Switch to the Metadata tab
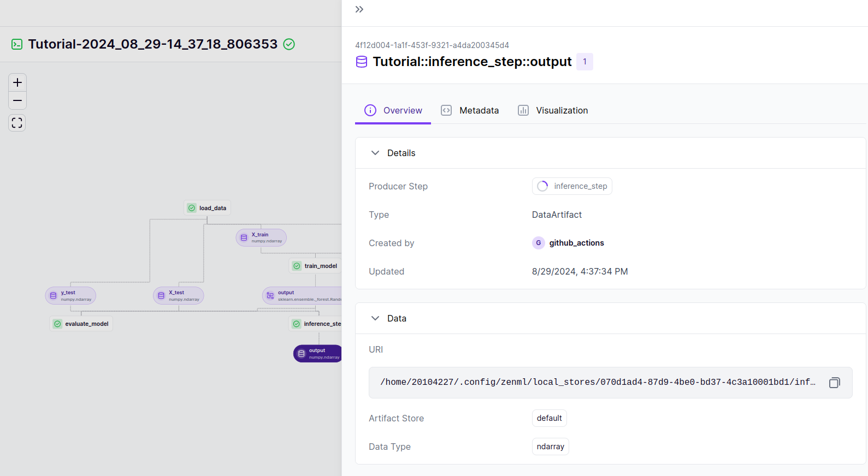This screenshot has width=868, height=476. 470,110
